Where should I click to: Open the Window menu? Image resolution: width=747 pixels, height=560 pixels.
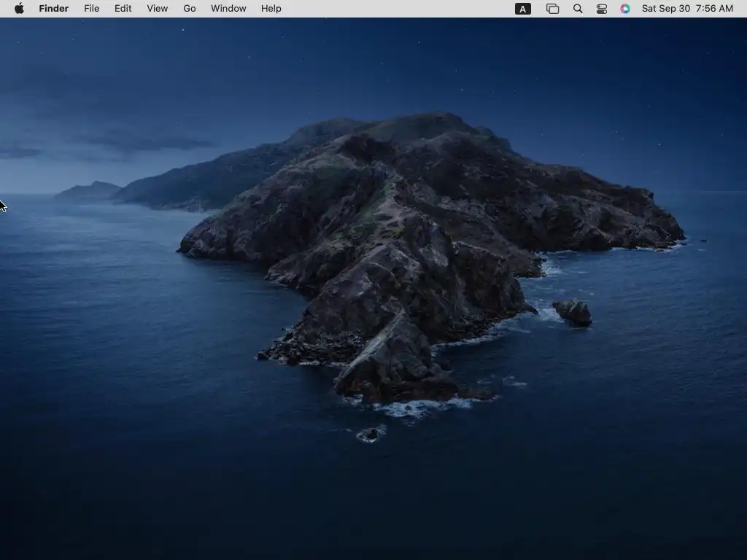click(x=228, y=9)
